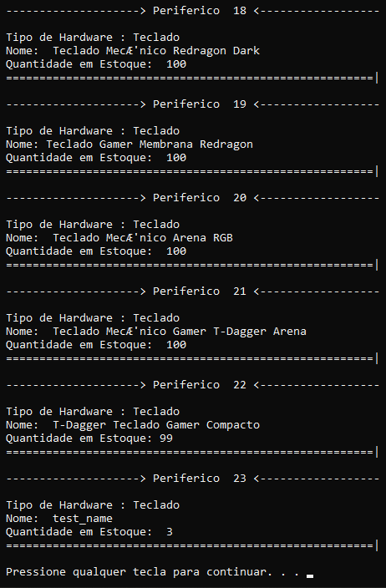
Task: Click the test_name entry text
Action: tap(83, 519)
